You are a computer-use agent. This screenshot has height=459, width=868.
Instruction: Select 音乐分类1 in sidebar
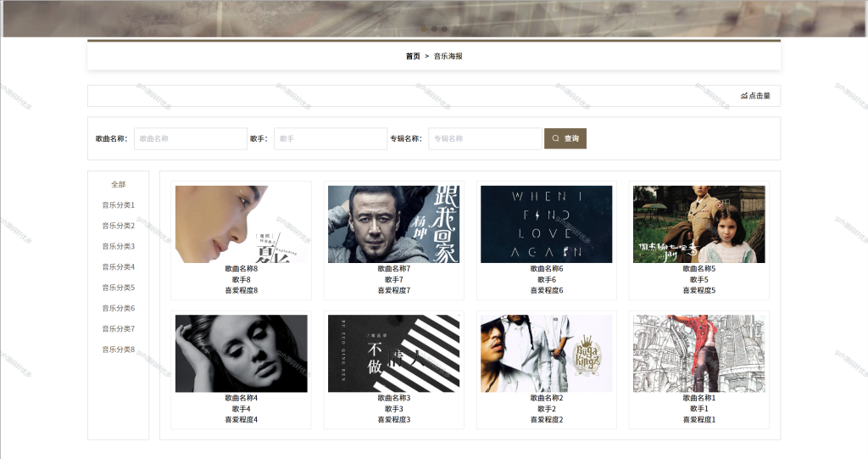[119, 205]
